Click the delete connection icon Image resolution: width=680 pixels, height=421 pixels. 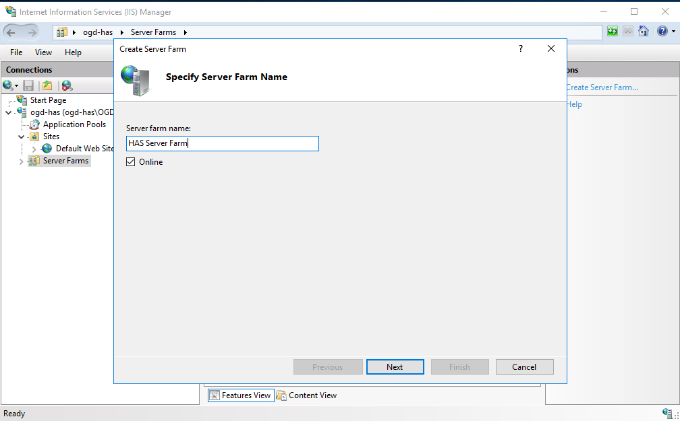coord(67,85)
